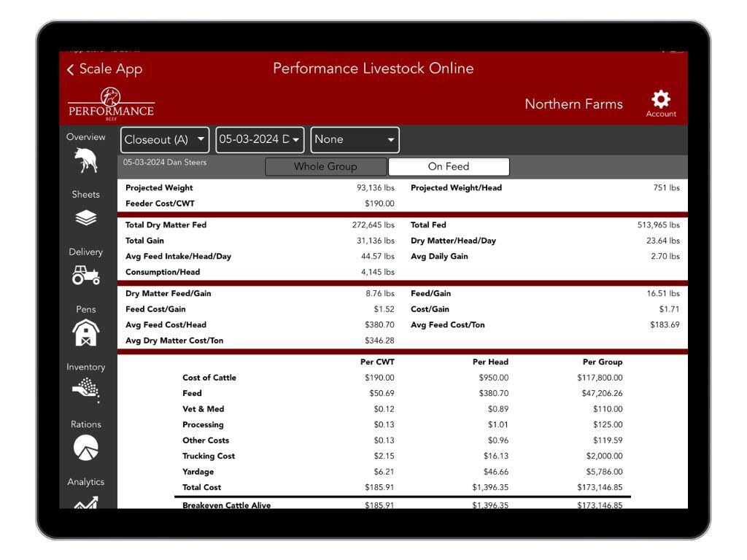Click Avg Dry Matter Cost/Ton $346.28
Screen dimensions: 747x560
(x=379, y=341)
